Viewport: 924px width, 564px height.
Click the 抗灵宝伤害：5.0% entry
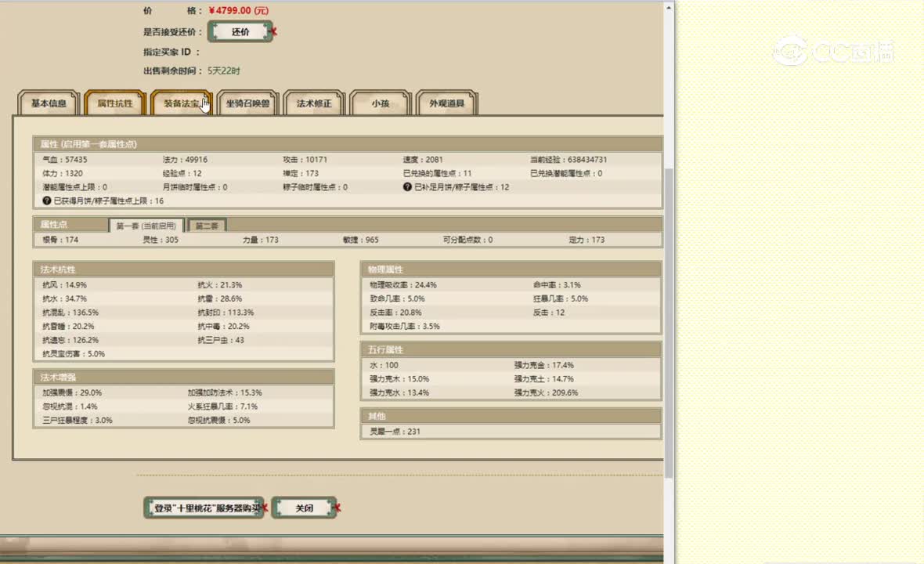tap(74, 354)
